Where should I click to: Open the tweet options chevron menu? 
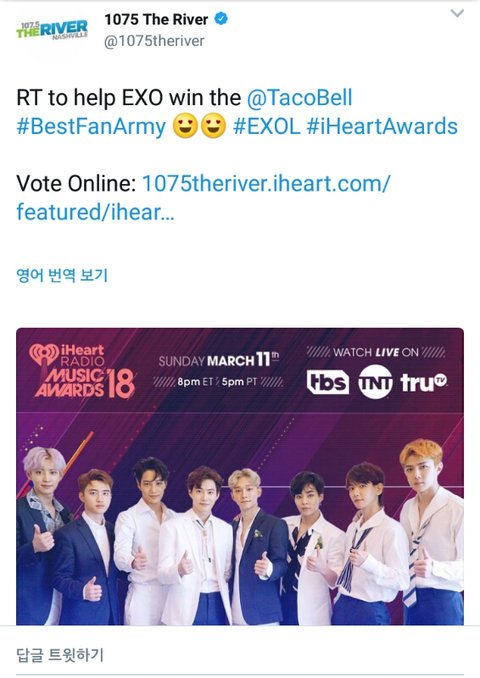pyautogui.click(x=457, y=13)
